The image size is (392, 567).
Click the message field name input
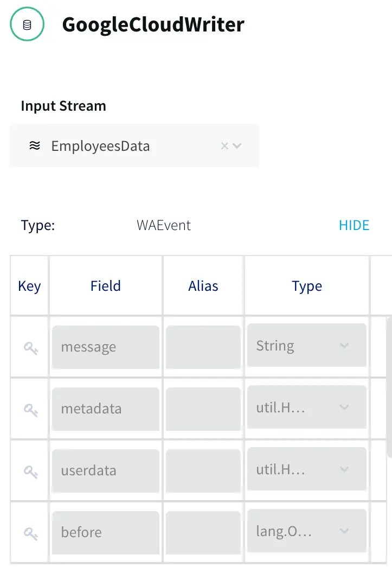tap(106, 347)
